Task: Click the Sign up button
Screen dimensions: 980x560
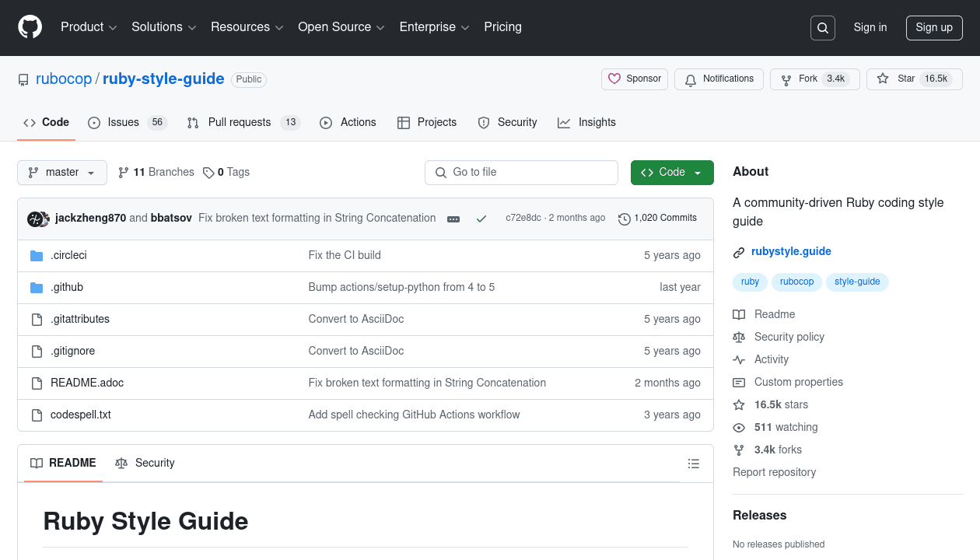Action: [x=934, y=27]
